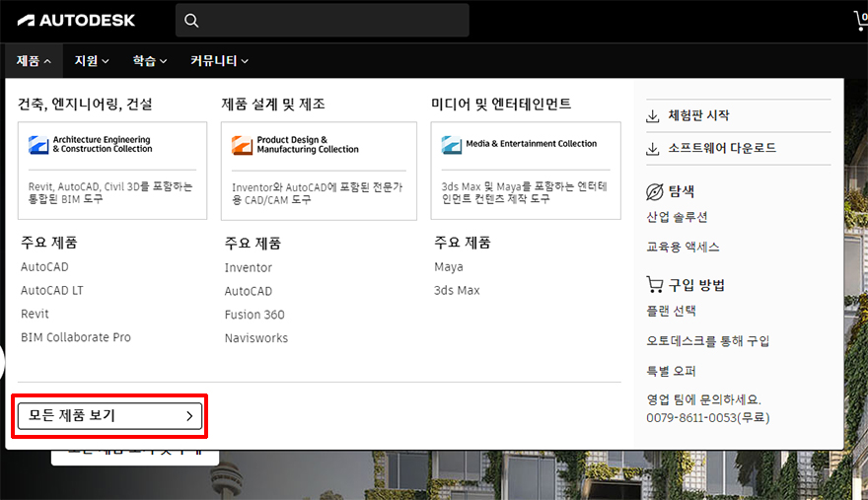The width and height of the screenshot is (868, 500).
Task: Click the Autodesk logo
Action: [x=76, y=21]
